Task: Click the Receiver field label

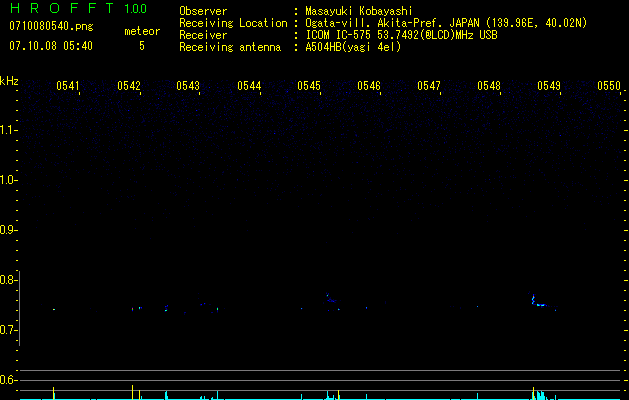Action: pos(203,35)
